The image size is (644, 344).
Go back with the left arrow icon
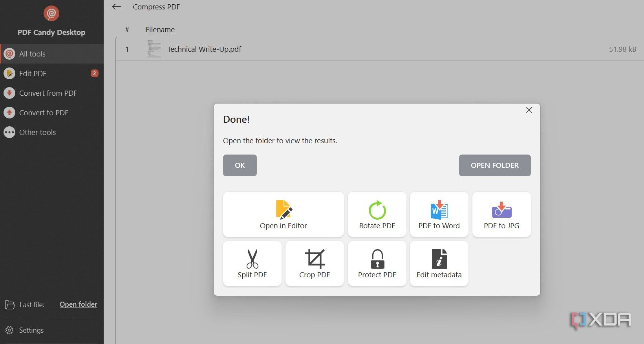pyautogui.click(x=117, y=7)
